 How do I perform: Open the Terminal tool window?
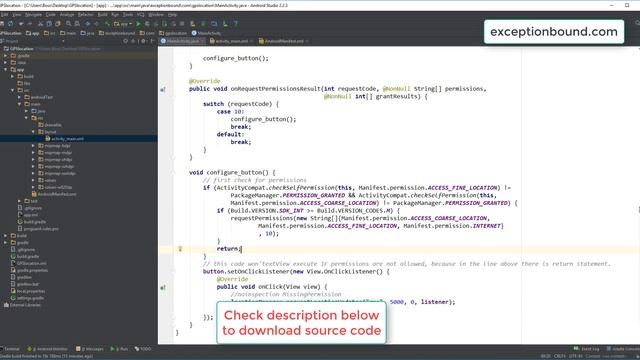pos(10,349)
